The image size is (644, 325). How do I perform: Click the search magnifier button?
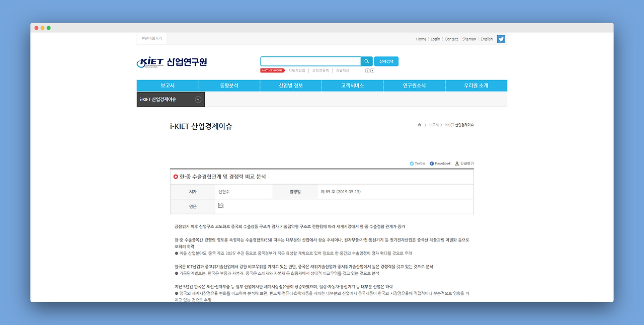(x=367, y=61)
